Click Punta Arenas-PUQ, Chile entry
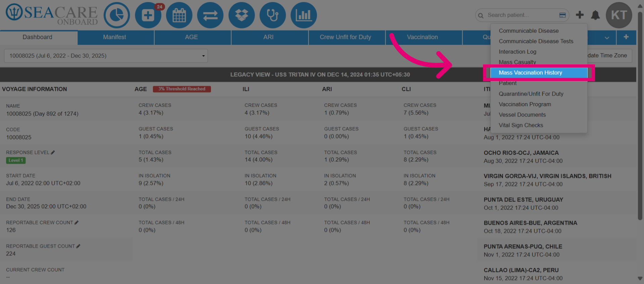This screenshot has width=644, height=284. click(x=556, y=251)
